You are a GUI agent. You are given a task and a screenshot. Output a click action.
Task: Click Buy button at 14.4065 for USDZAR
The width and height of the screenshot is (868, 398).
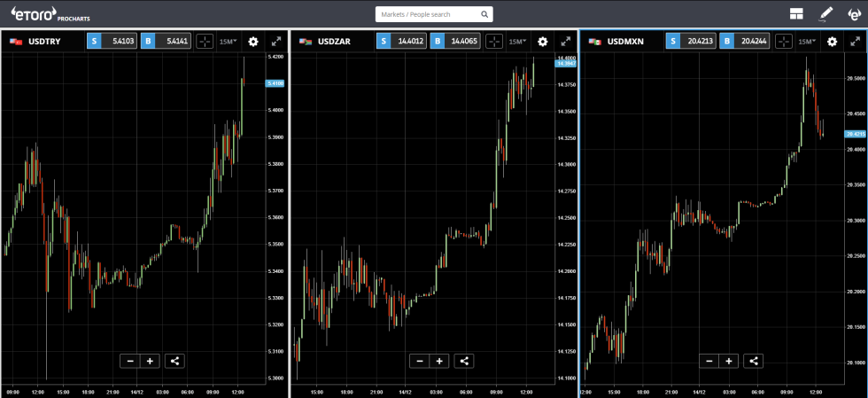tap(455, 41)
